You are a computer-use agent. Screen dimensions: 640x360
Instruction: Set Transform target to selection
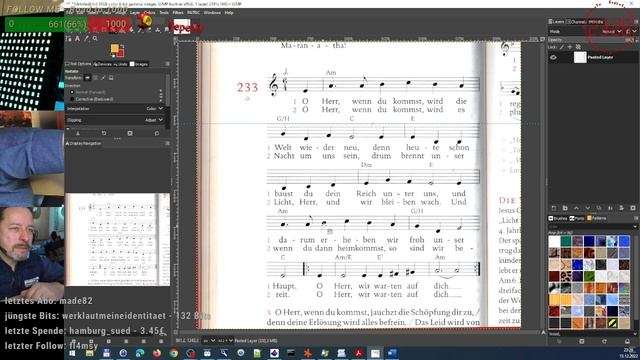95,78
